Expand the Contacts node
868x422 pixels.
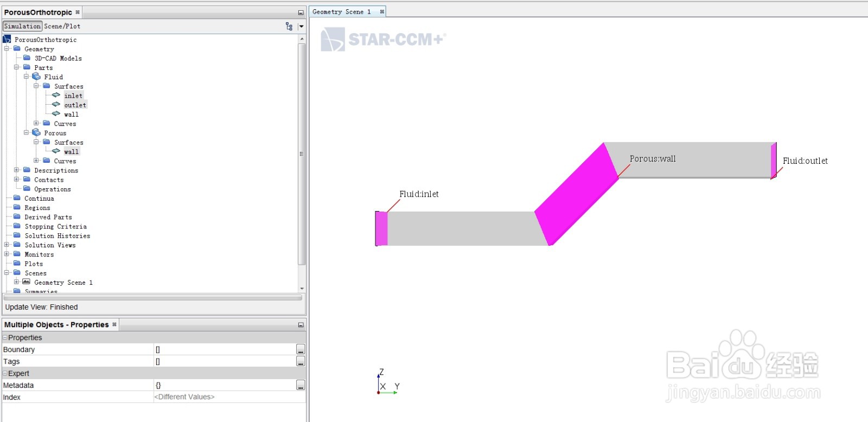(16, 179)
